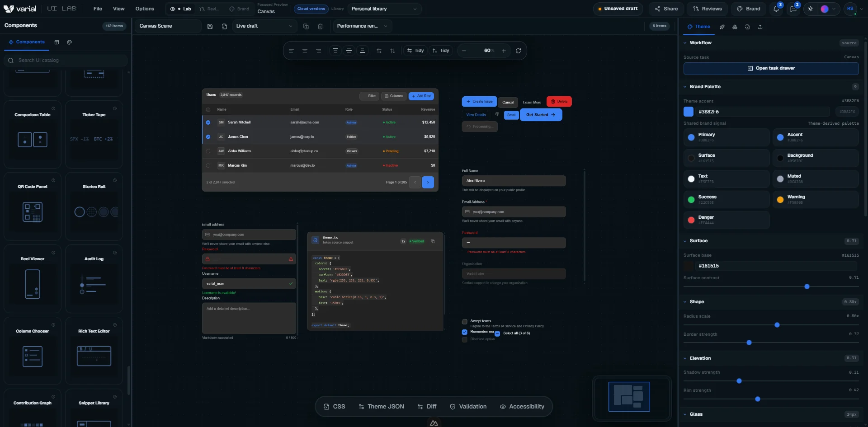
Task: Save the canvas scene with the floppy disk icon
Action: pos(210,26)
